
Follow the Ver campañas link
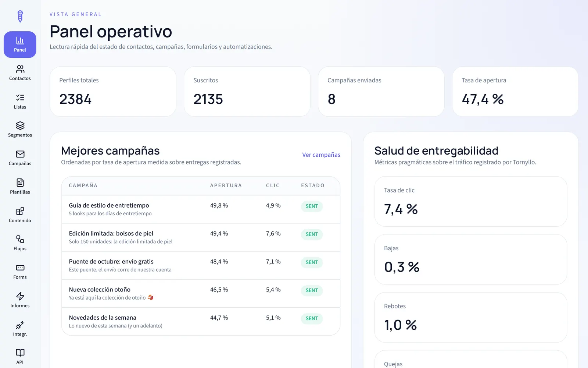[321, 155]
